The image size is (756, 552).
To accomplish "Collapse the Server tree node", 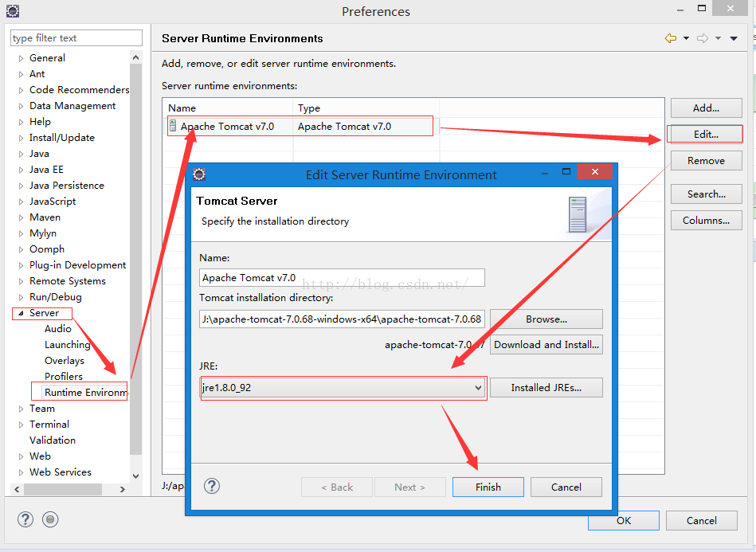I will (x=21, y=313).
